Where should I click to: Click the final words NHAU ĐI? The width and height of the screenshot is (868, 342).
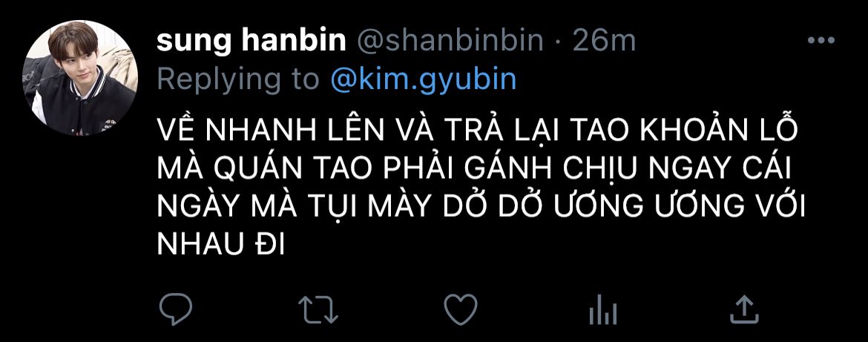220,244
